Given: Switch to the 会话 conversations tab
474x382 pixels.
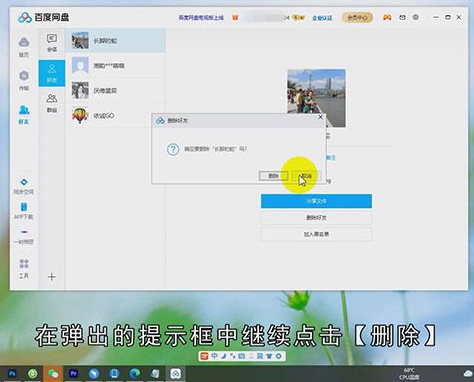Looking at the screenshot, I should click(52, 43).
